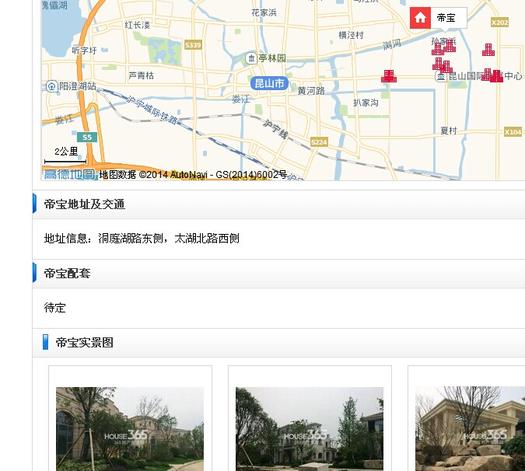Click the 昆山市 city label marker
The width and height of the screenshot is (525, 471).
(270, 83)
